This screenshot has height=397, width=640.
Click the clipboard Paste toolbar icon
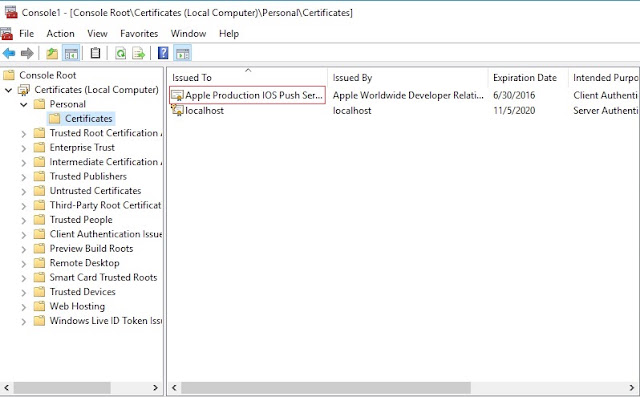tap(96, 53)
